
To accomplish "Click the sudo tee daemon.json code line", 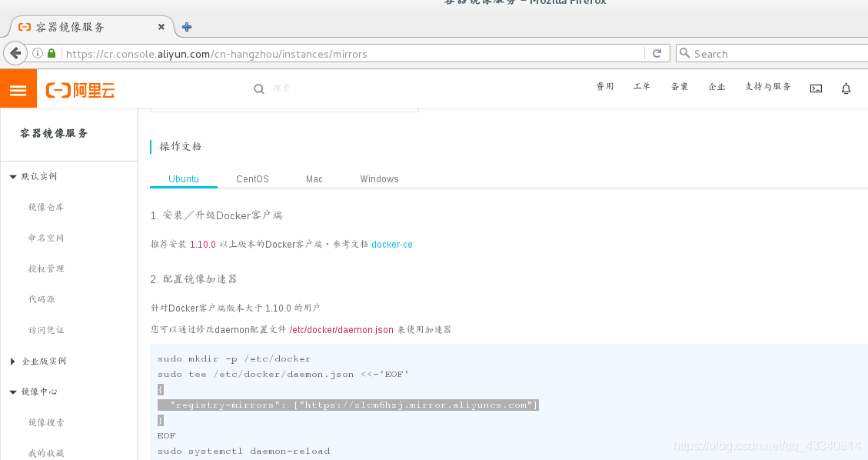I will (283, 374).
